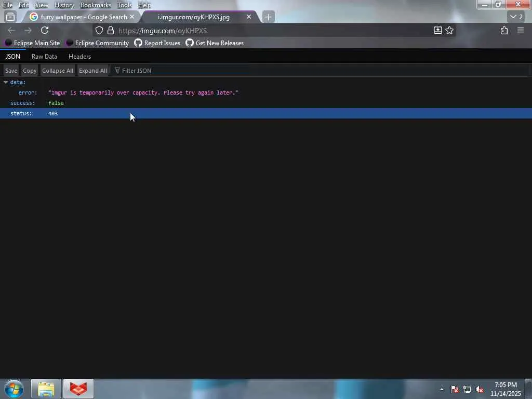Click the Save button in JSON toolbar
532x399 pixels.
tap(11, 71)
